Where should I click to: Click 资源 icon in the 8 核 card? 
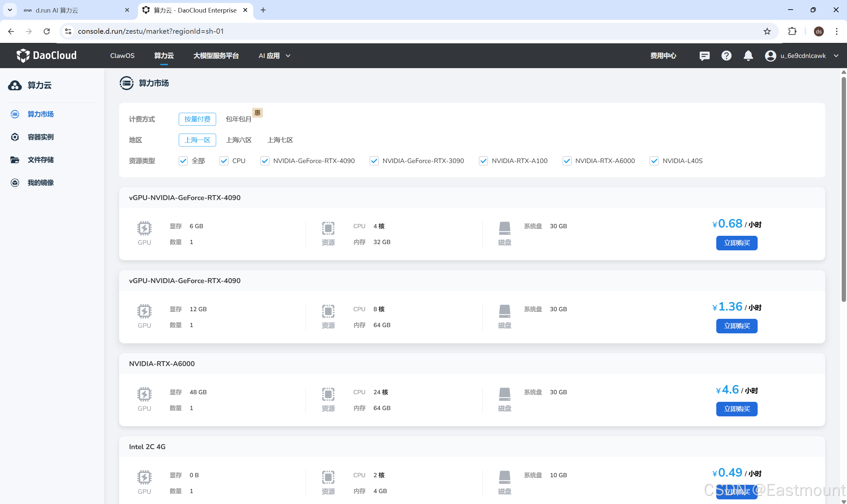click(328, 311)
